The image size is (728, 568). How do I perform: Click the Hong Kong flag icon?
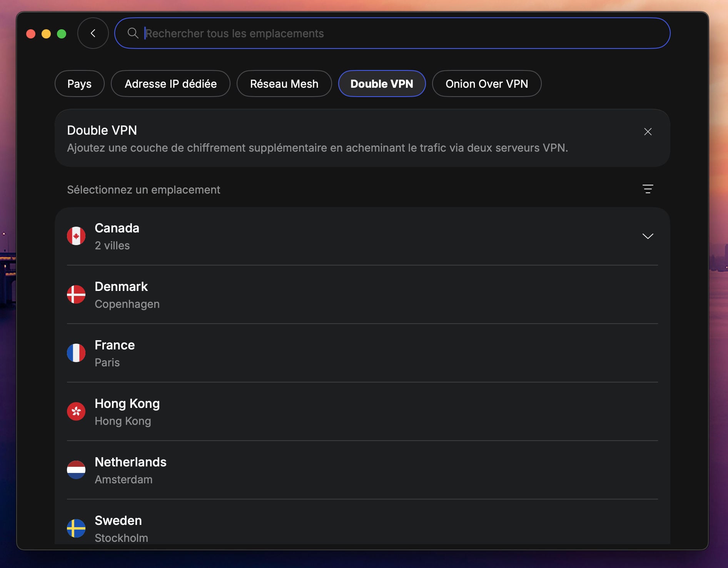[76, 411]
